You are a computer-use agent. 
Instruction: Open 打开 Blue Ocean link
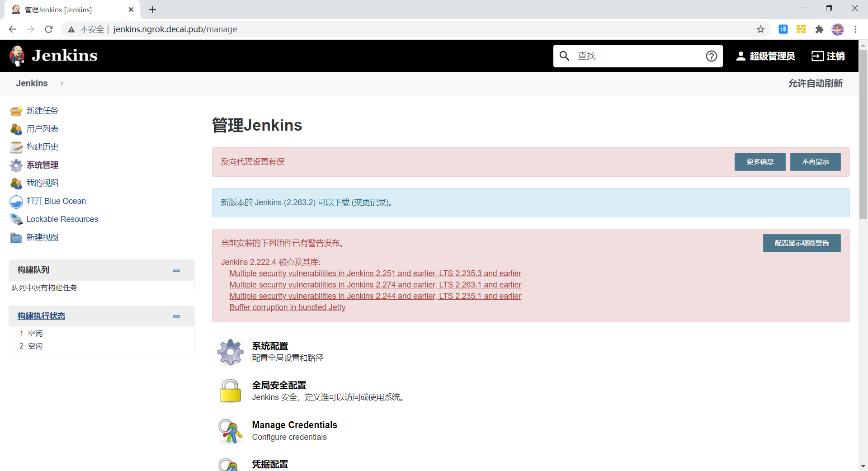click(x=56, y=201)
